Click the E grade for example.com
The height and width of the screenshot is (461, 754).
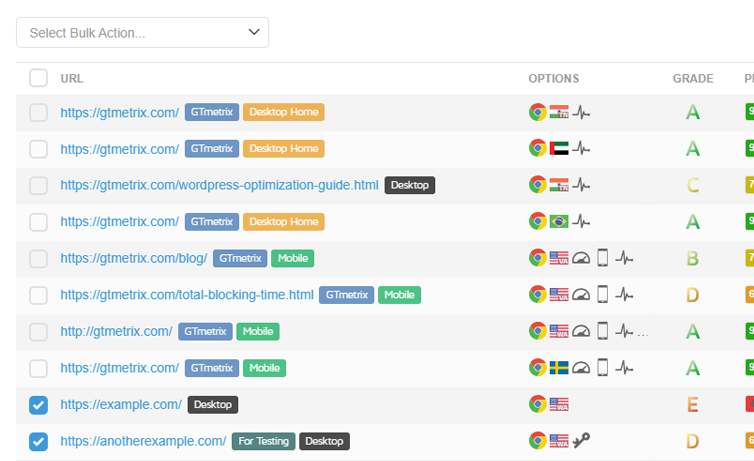point(692,405)
